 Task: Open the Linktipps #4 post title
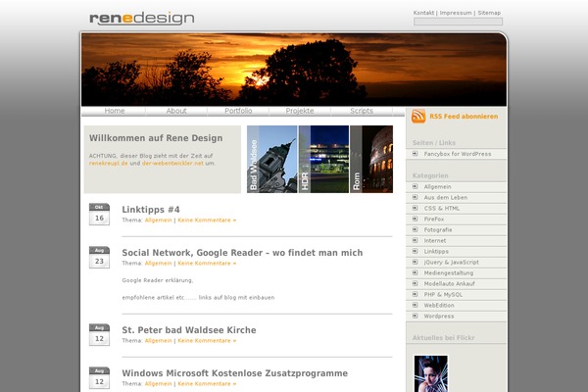[x=151, y=210]
